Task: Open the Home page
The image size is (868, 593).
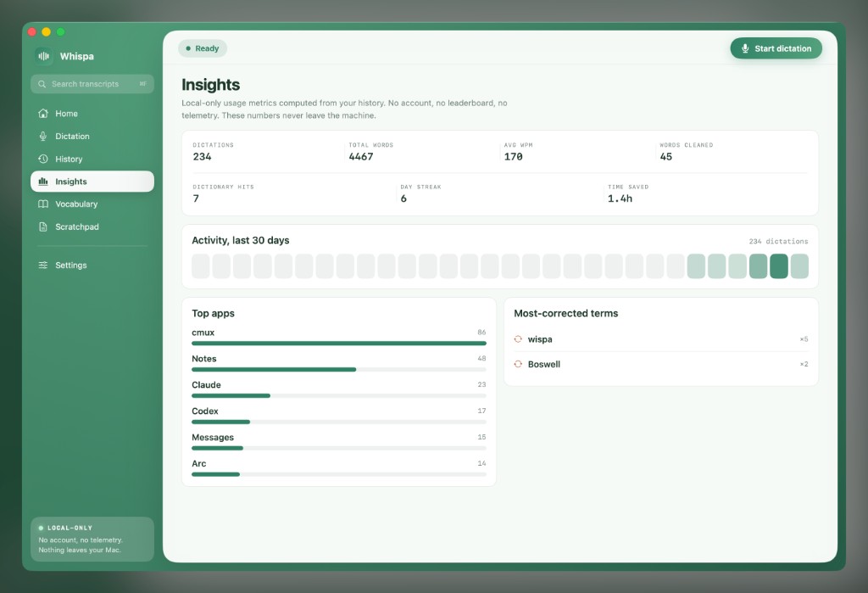Action: click(x=92, y=114)
